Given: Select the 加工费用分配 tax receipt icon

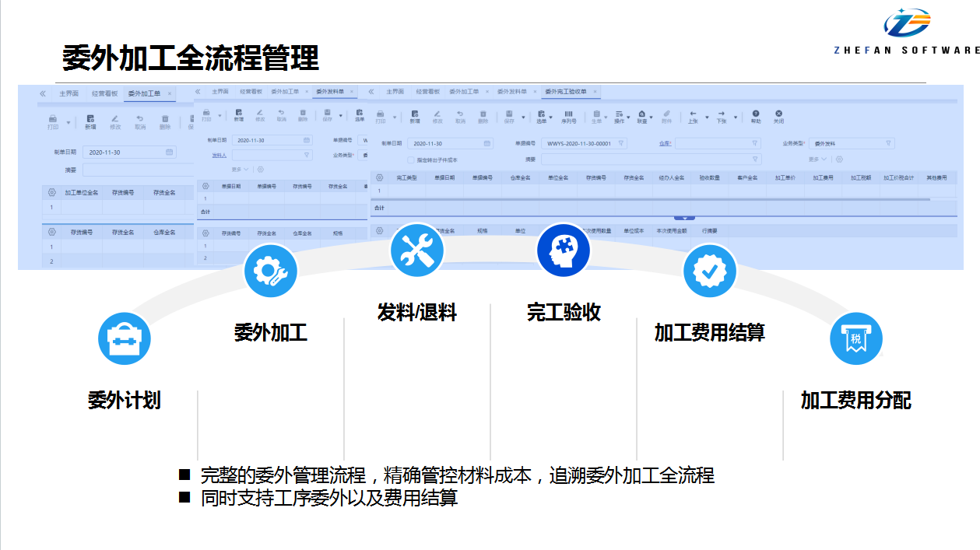Looking at the screenshot, I should [855, 339].
